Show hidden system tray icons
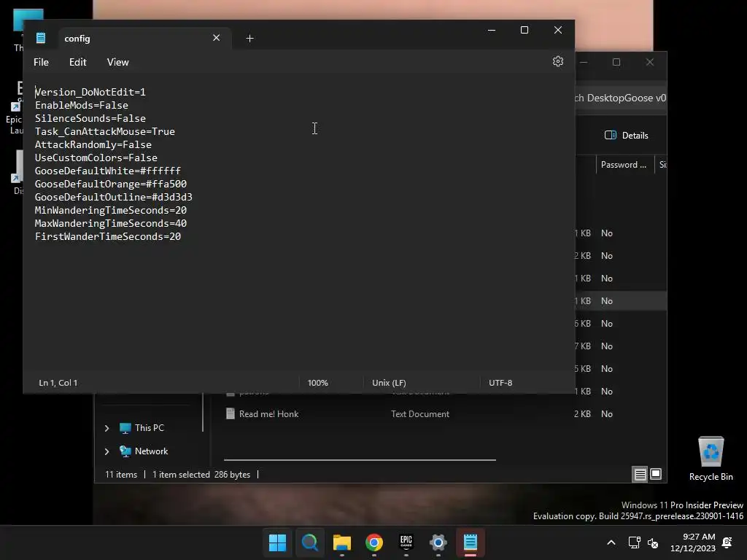This screenshot has width=747, height=560. (611, 542)
